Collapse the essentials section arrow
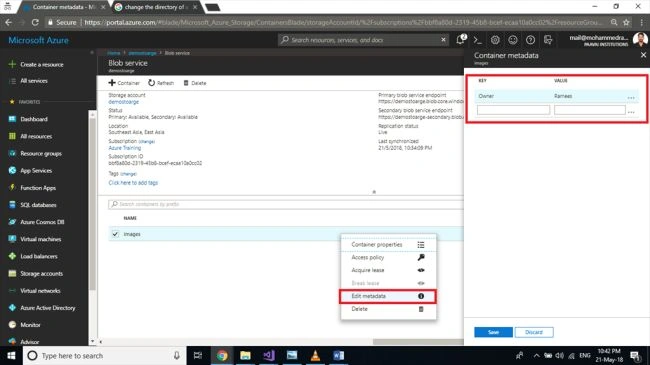This screenshot has width=650, height=365. pos(374,192)
